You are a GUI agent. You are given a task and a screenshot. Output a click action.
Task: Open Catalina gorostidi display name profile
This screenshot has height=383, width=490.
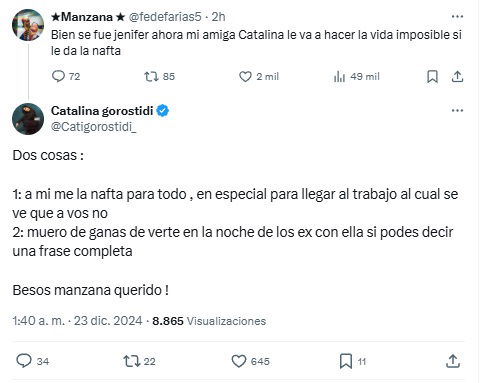tap(102, 111)
